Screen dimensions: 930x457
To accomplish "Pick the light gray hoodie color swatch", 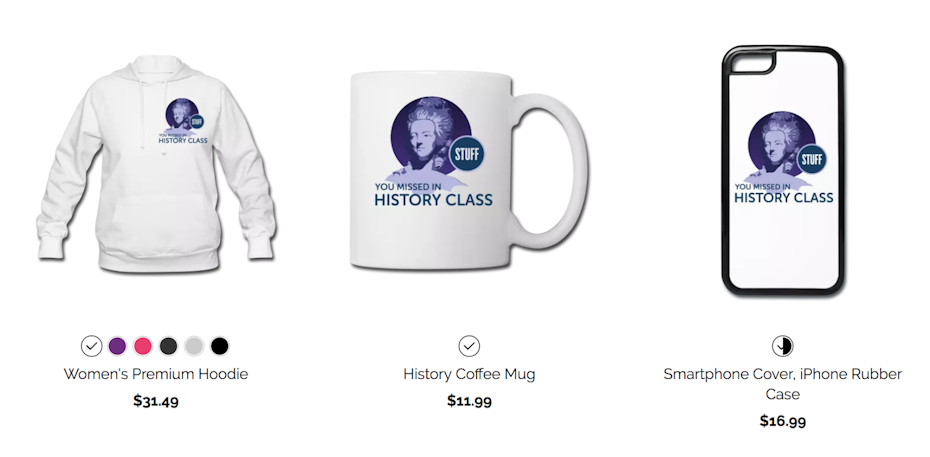I will [194, 346].
